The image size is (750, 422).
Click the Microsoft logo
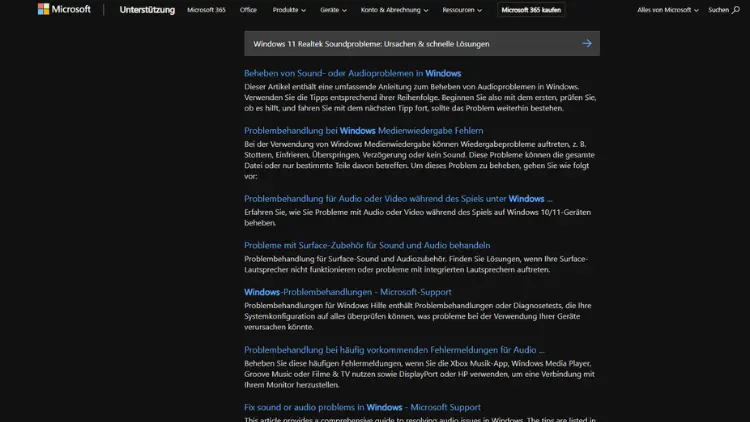click(64, 9)
